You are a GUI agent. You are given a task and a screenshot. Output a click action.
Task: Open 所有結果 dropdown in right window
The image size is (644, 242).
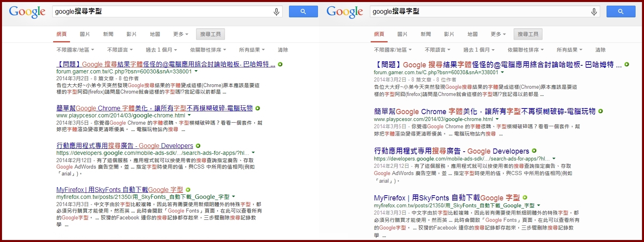pos(570,50)
